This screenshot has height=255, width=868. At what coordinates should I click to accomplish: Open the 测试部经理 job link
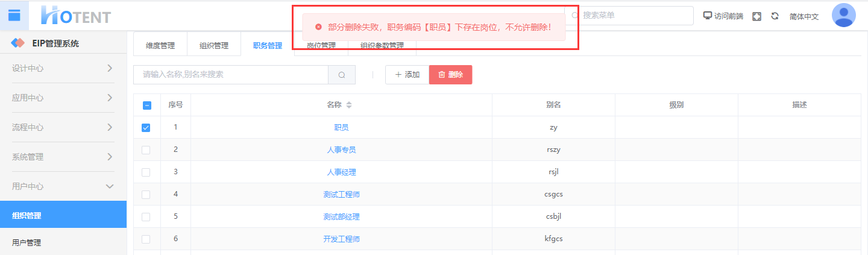(341, 217)
